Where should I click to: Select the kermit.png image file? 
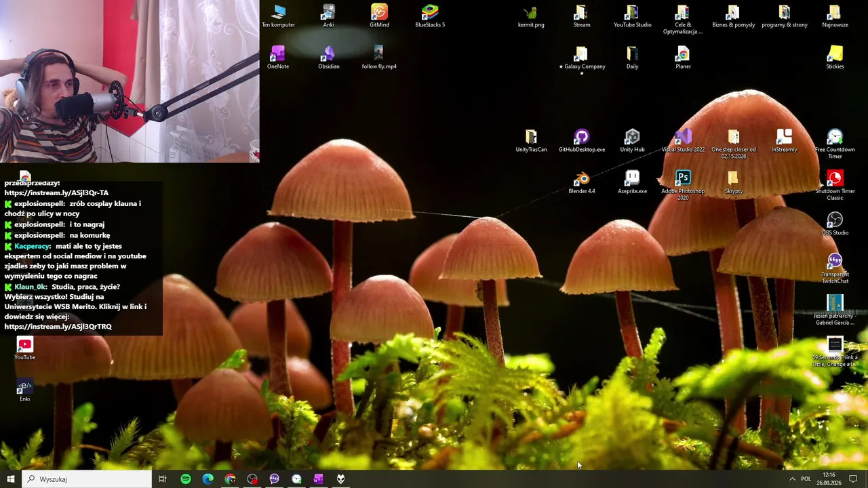point(531,16)
